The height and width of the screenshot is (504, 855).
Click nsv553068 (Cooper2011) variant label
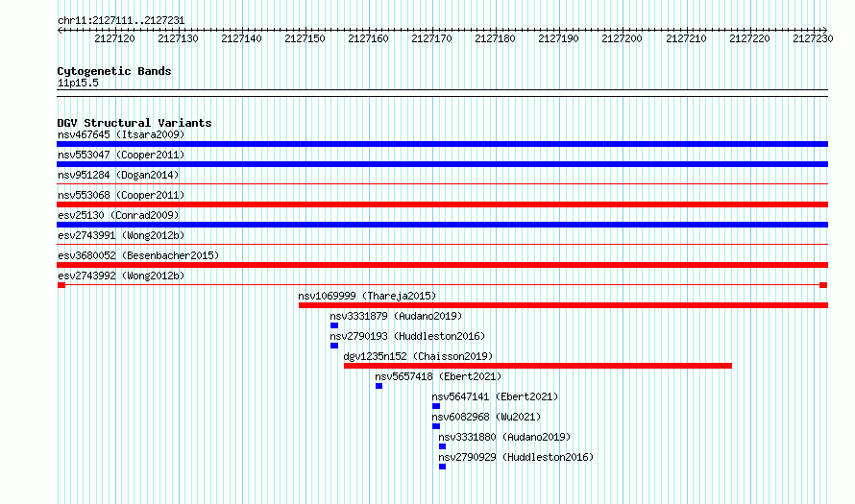pos(121,195)
